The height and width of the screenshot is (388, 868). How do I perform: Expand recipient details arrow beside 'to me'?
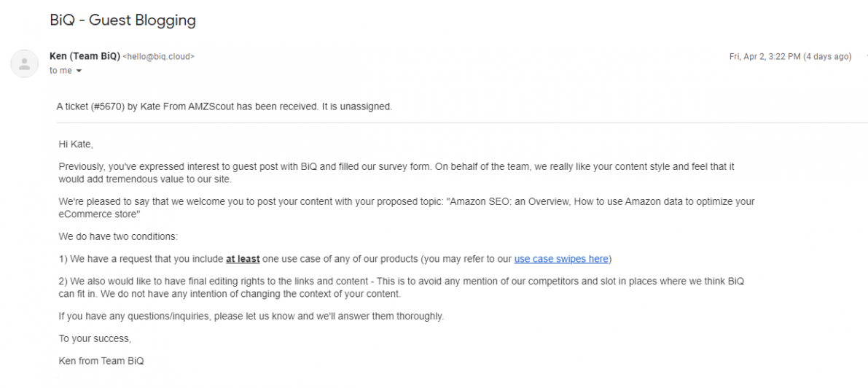[x=79, y=71]
